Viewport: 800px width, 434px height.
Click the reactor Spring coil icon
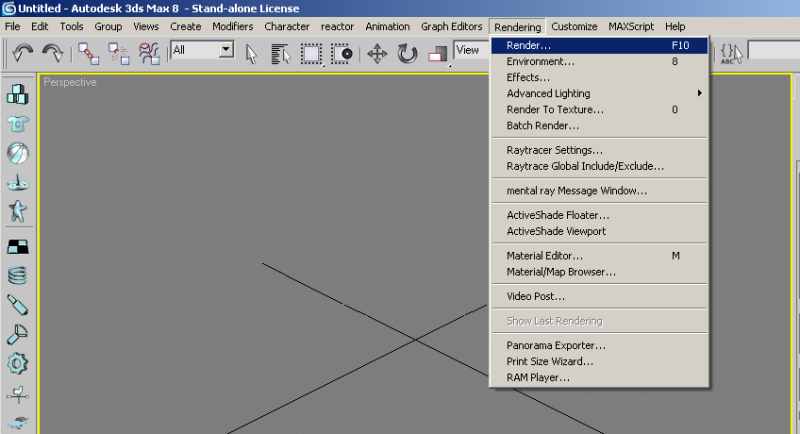point(18,276)
